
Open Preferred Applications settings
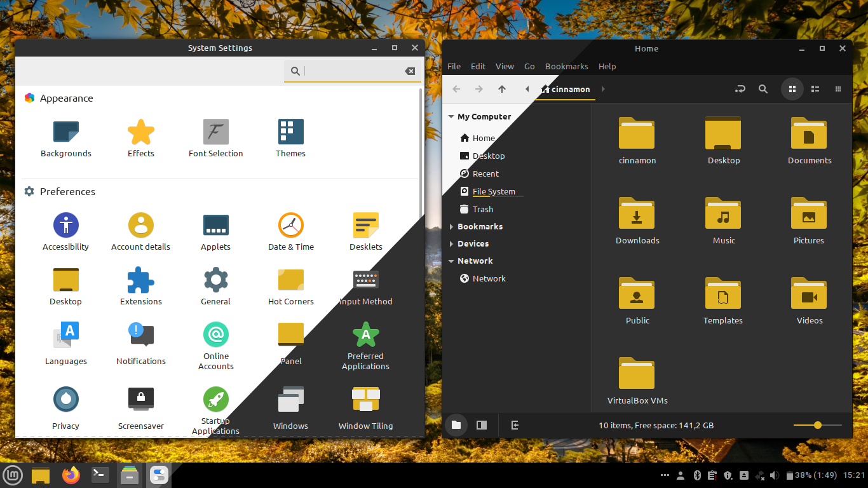[x=366, y=346]
